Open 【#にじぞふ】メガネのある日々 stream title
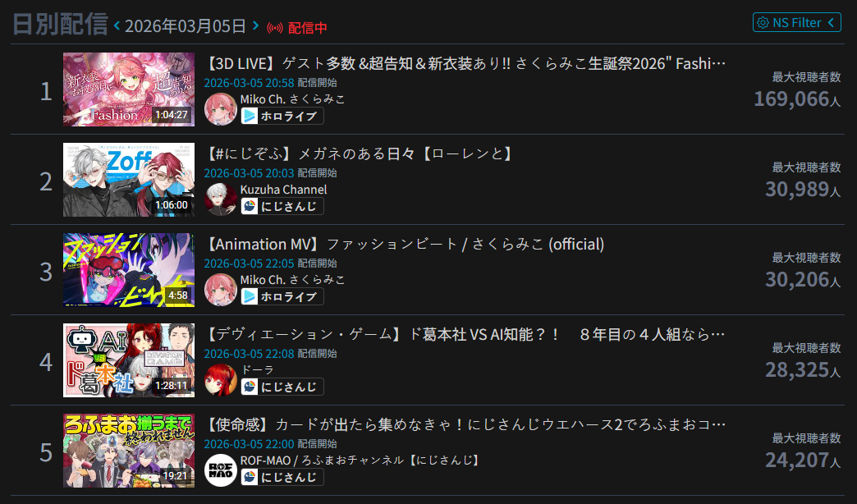 pyautogui.click(x=360, y=154)
